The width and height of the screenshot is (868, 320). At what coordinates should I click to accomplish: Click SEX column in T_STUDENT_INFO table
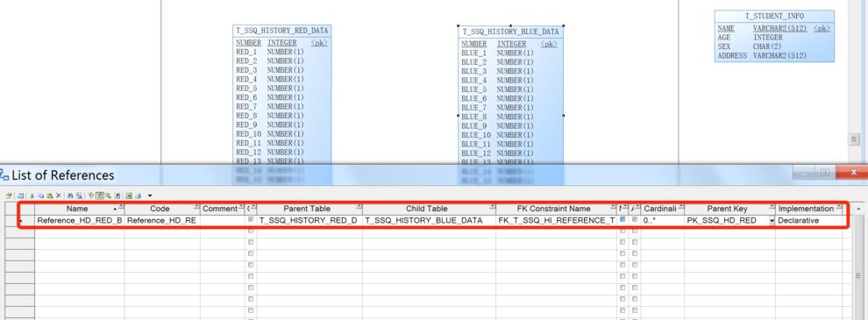click(x=749, y=46)
